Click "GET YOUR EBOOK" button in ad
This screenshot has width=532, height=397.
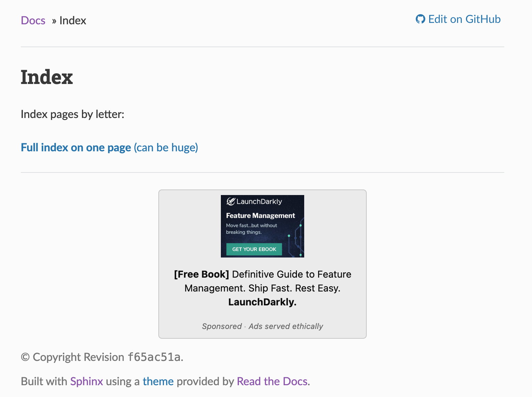(254, 249)
